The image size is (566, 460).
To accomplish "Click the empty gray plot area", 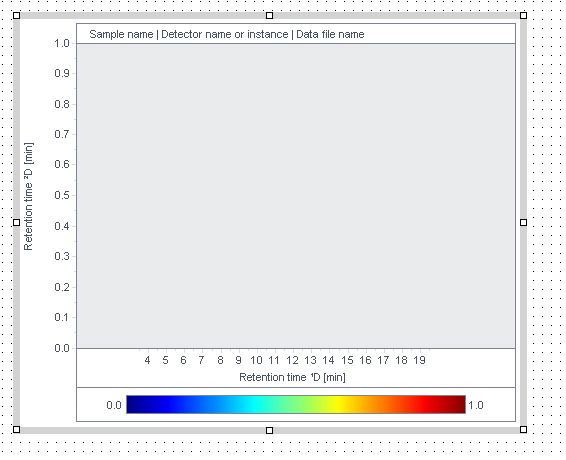I will point(296,196).
